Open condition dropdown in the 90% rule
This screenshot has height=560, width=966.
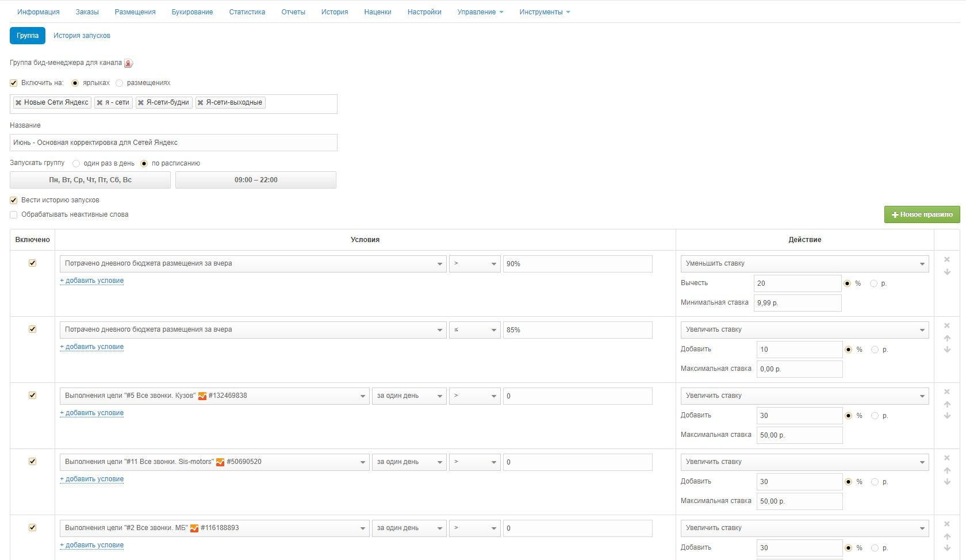coord(253,264)
